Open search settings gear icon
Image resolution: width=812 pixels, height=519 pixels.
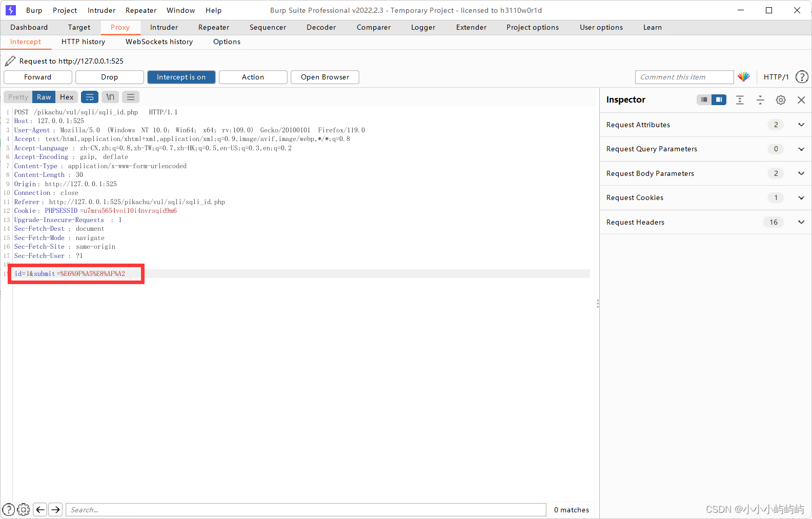[24, 509]
